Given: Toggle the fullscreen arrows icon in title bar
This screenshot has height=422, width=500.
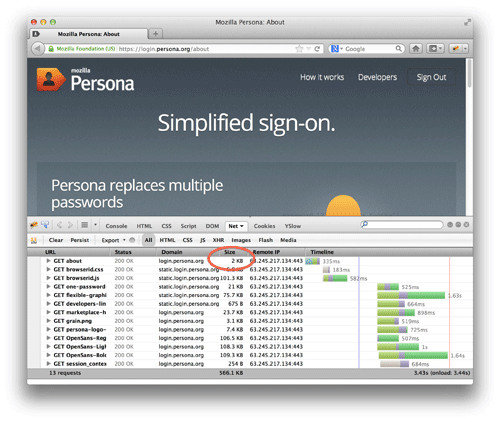Looking at the screenshot, I should pyautogui.click(x=467, y=22).
